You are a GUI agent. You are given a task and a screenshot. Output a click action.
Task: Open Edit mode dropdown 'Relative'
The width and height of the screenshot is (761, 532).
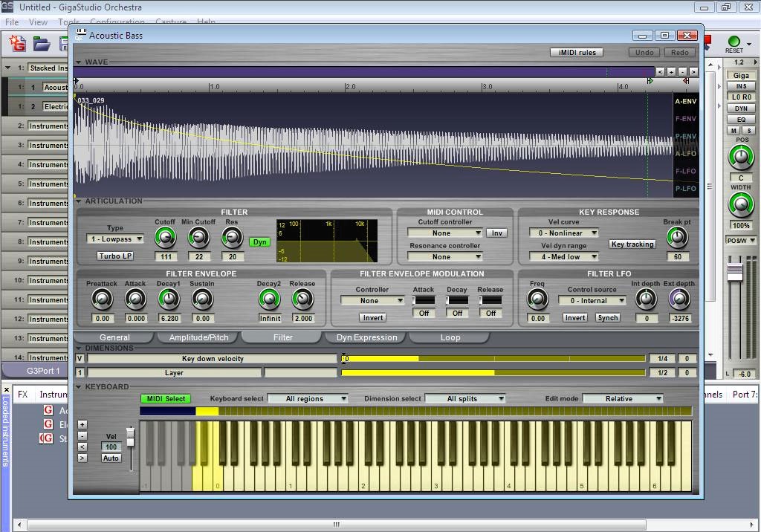pyautogui.click(x=623, y=398)
